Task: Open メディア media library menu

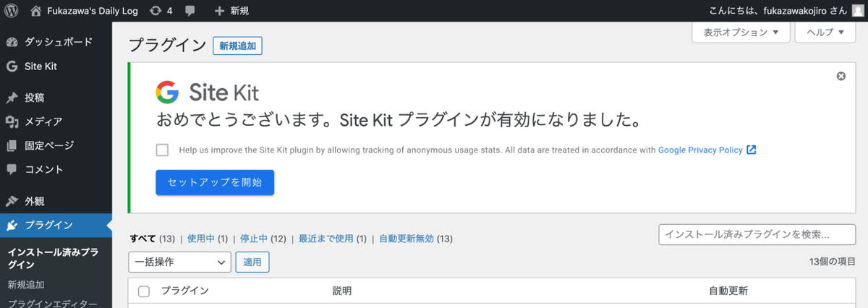Action: click(43, 121)
